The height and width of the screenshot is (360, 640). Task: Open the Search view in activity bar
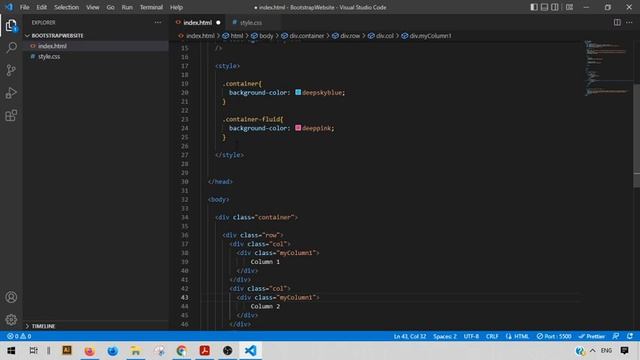pyautogui.click(x=11, y=48)
